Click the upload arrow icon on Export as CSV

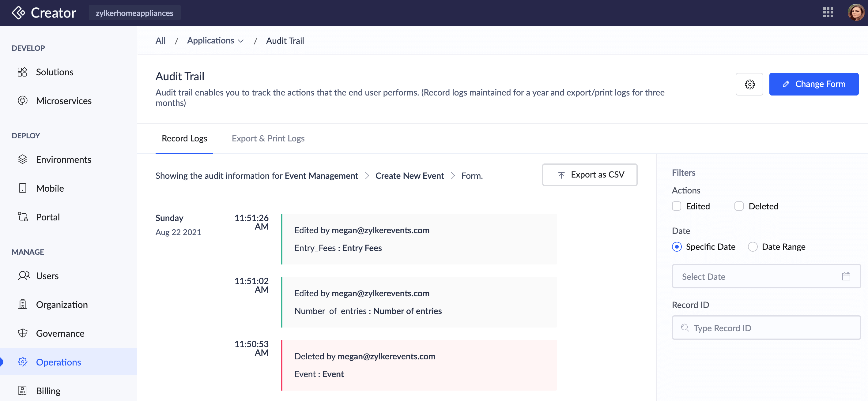tap(561, 175)
